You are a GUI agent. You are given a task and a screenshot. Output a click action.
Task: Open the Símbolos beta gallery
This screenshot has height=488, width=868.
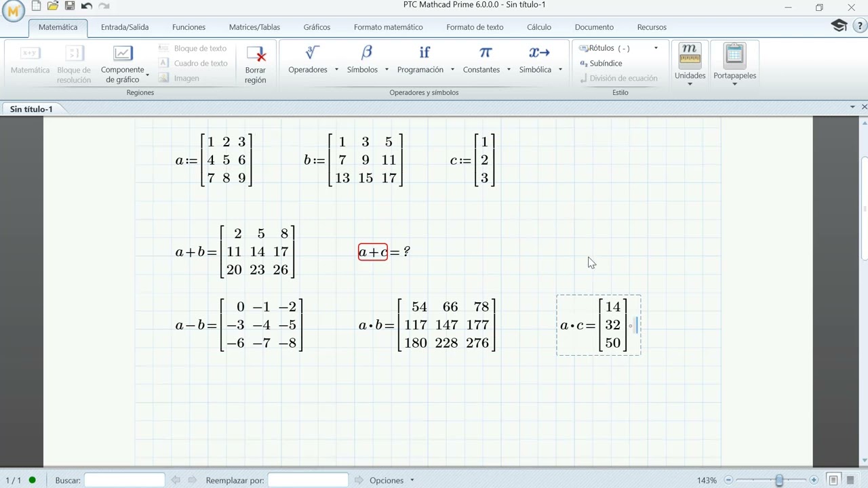tap(367, 53)
